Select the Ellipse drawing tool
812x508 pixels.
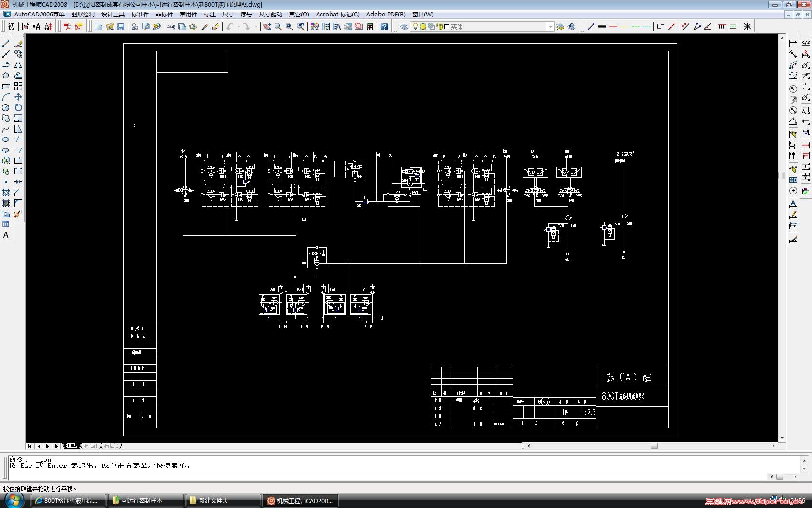[x=6, y=139]
